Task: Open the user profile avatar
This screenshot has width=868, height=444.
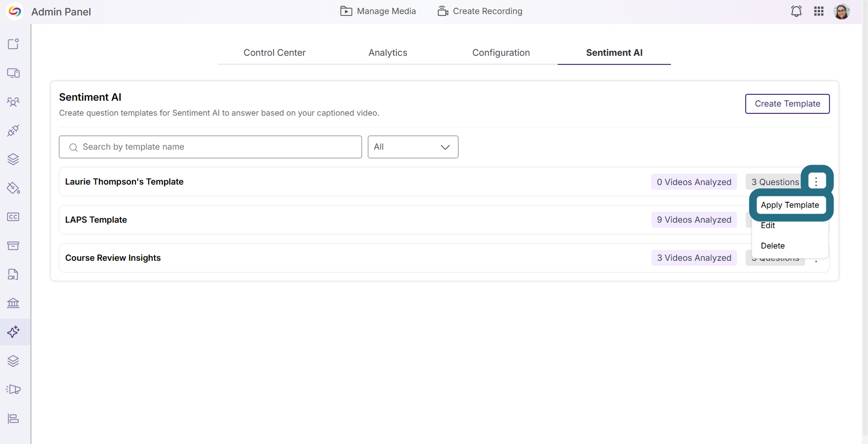Action: click(x=842, y=11)
